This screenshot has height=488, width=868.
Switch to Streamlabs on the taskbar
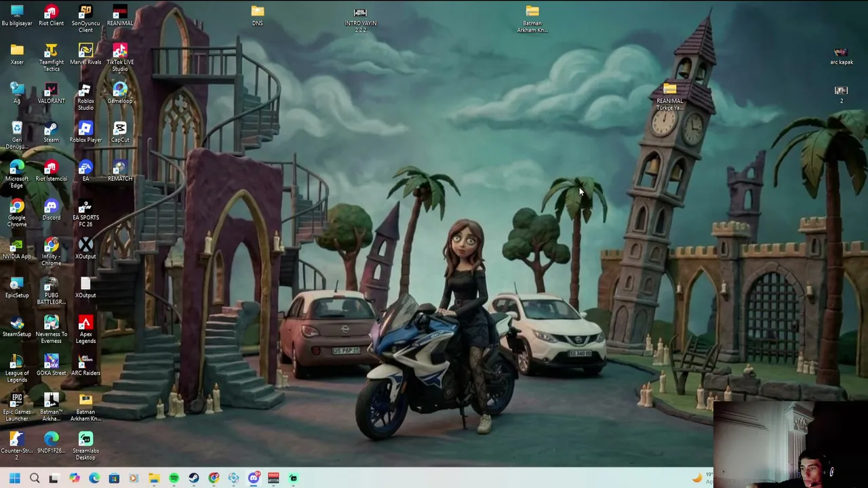tap(293, 479)
